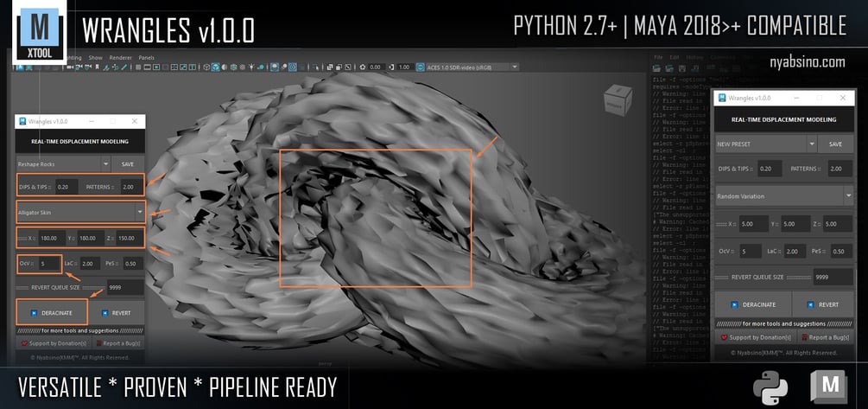Viewport: 868px width, 409px height.
Task: Click the Isolate Select icon
Action: (x=315, y=67)
